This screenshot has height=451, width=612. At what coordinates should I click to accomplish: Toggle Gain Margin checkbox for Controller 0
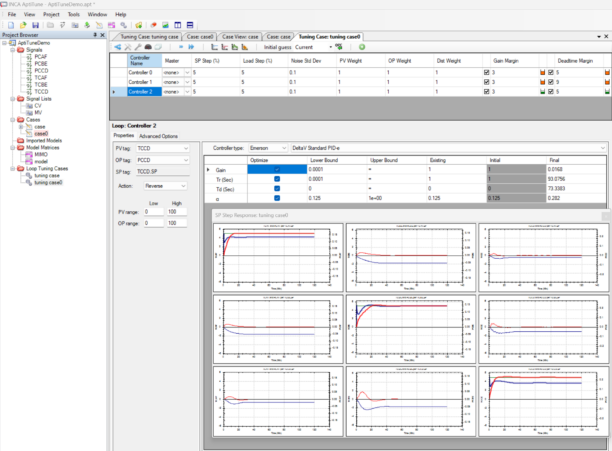[x=487, y=73]
